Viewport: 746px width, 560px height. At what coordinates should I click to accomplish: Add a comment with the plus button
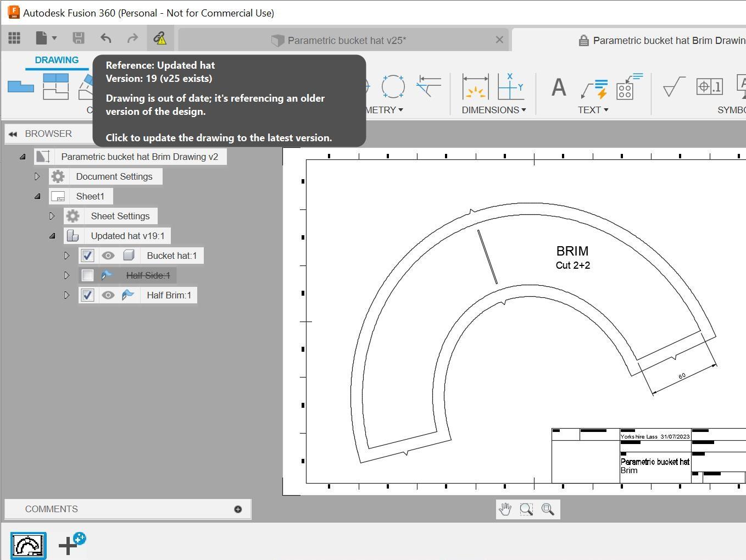pyautogui.click(x=238, y=509)
